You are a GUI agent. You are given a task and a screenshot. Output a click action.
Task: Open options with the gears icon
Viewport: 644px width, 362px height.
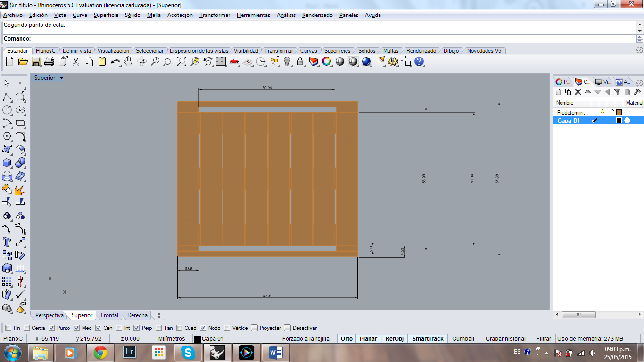(393, 61)
